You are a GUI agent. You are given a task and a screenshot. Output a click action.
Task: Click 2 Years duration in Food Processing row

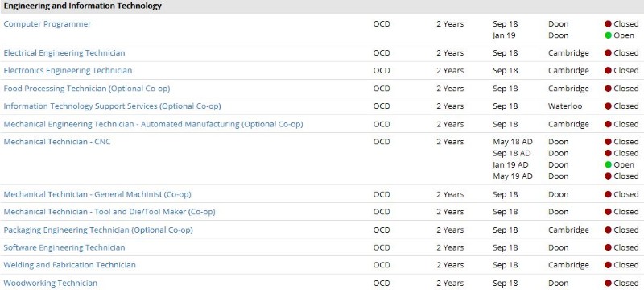(450, 89)
